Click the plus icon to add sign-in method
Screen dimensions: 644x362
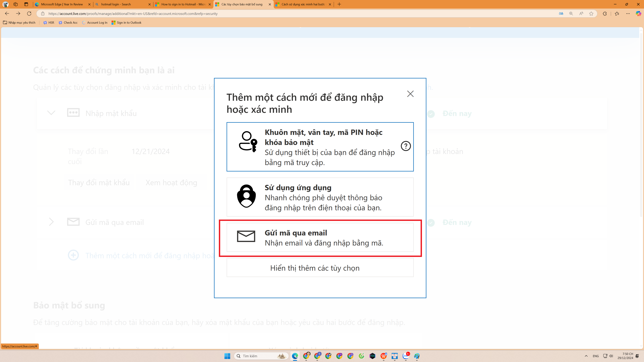coord(73,255)
